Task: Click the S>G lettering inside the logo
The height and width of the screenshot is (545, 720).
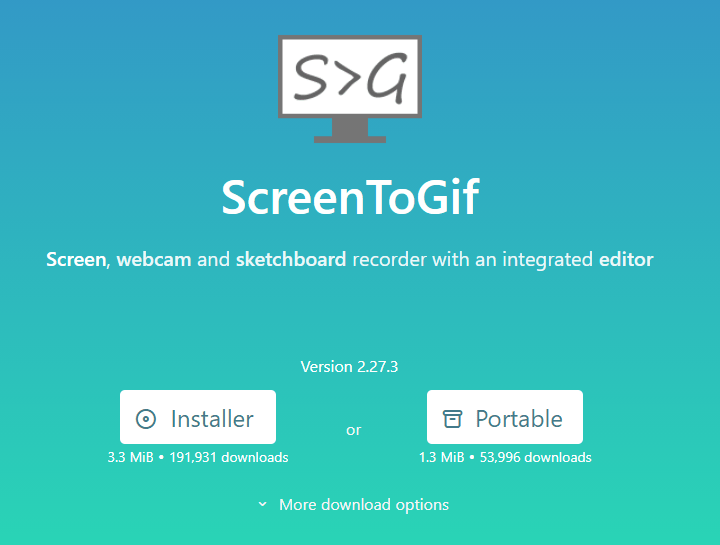Action: coord(350,77)
